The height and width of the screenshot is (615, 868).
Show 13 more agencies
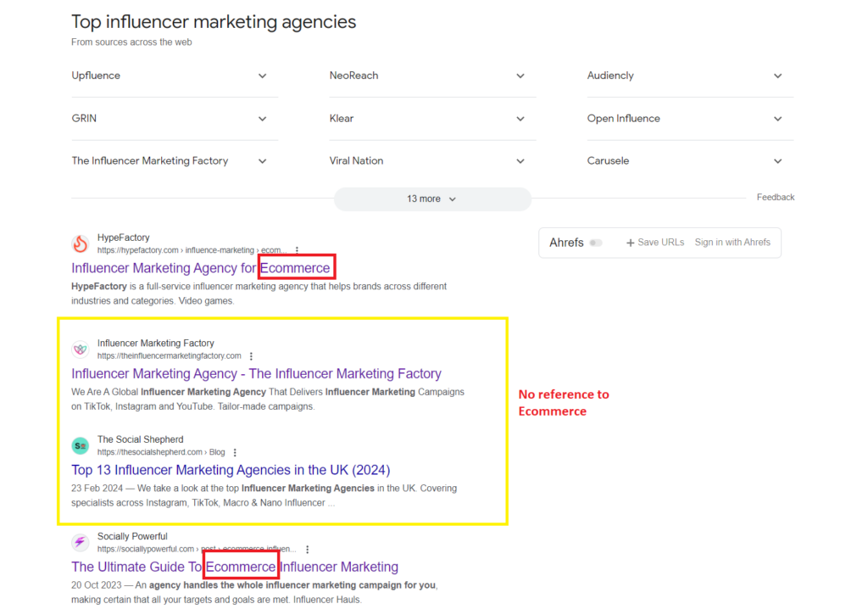click(x=432, y=198)
